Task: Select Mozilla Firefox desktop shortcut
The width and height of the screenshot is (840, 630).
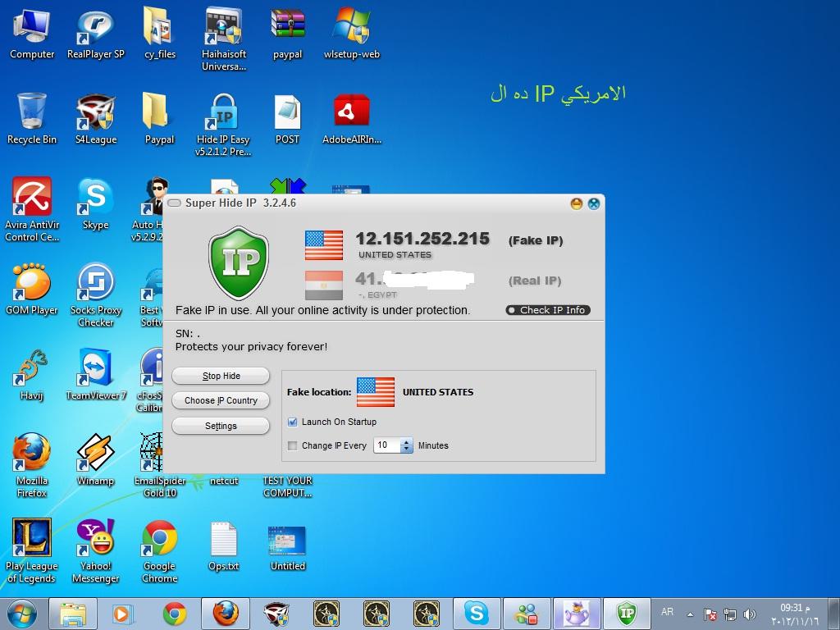Action: click(32, 465)
